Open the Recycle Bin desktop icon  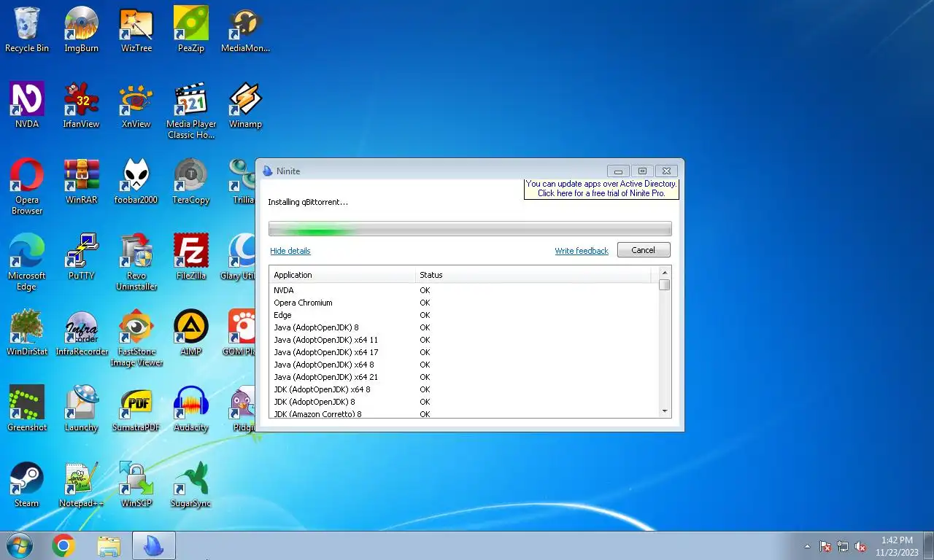coord(27,29)
